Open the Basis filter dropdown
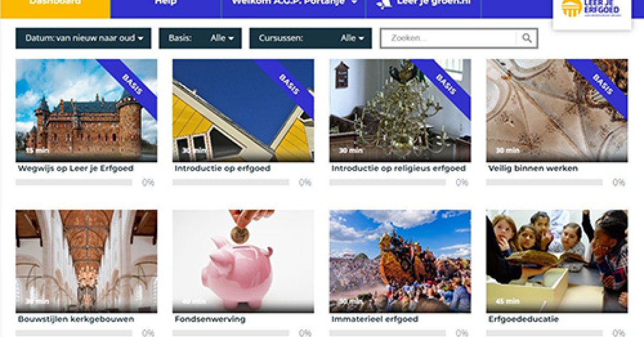The height and width of the screenshot is (337, 644). pyautogui.click(x=200, y=38)
